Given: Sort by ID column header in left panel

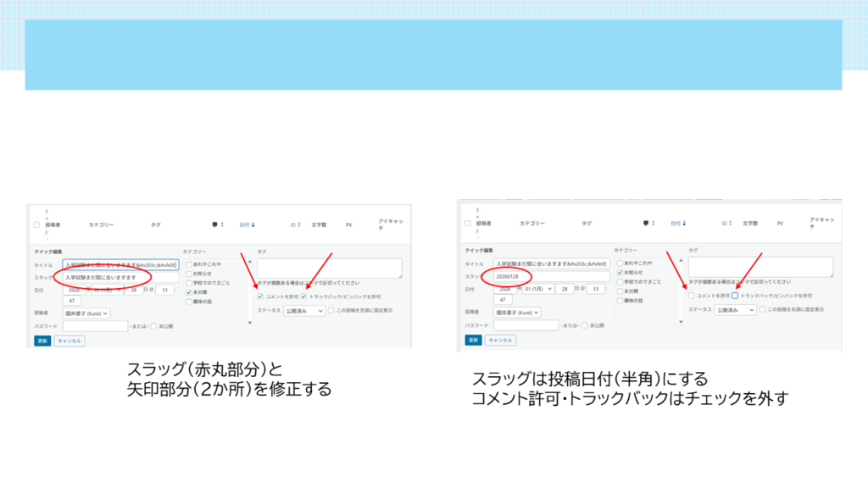Looking at the screenshot, I should click(x=292, y=225).
